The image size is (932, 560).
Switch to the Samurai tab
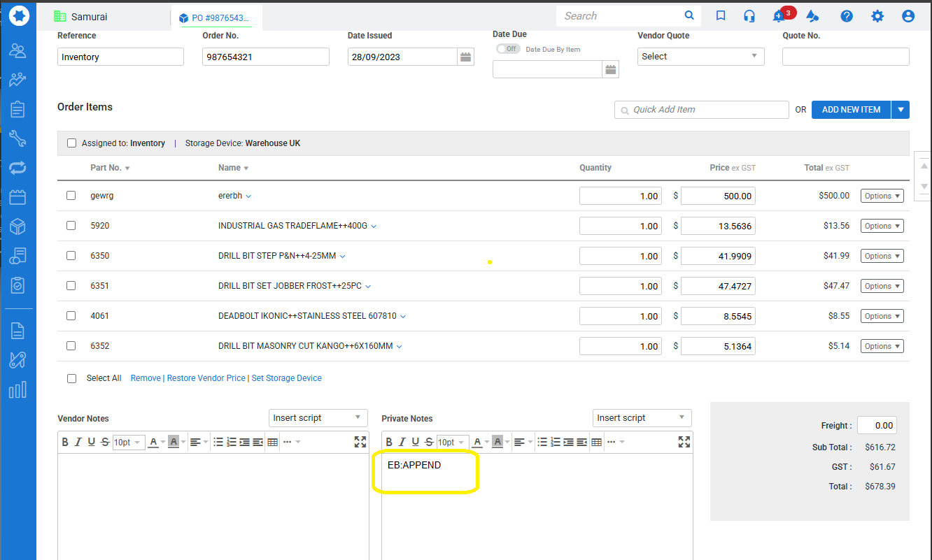coord(81,17)
